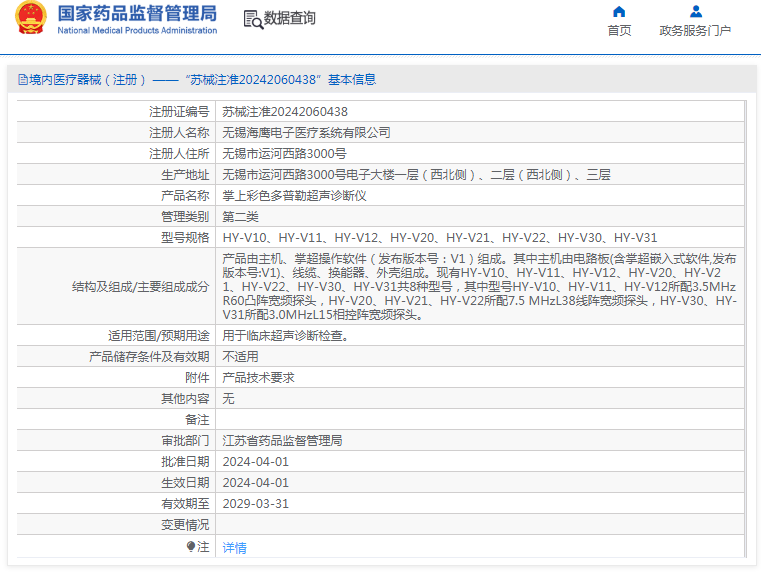This screenshot has width=761, height=575.
Task: Click the 批准日期 row label
Action: coord(185,461)
